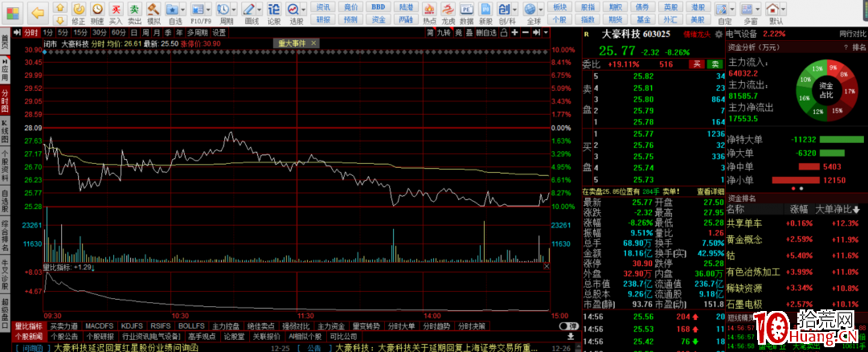Click the green 卖 button beside 委比

click(716, 64)
